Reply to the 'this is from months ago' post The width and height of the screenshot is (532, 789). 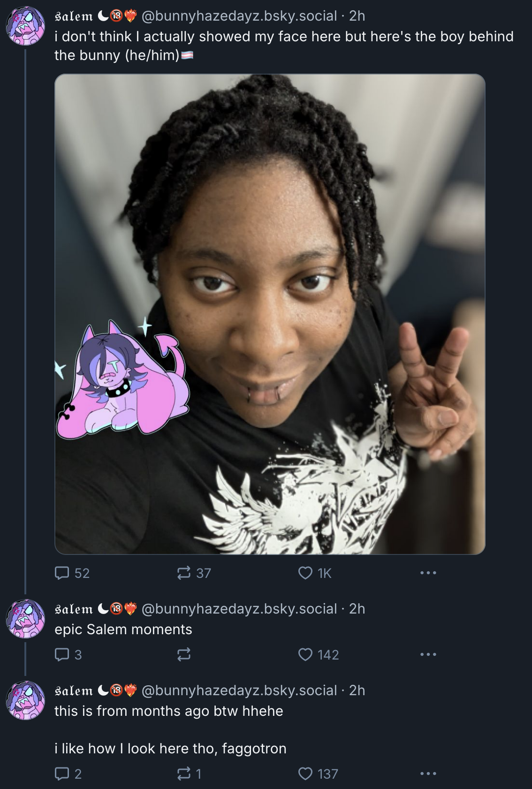pos(68,774)
